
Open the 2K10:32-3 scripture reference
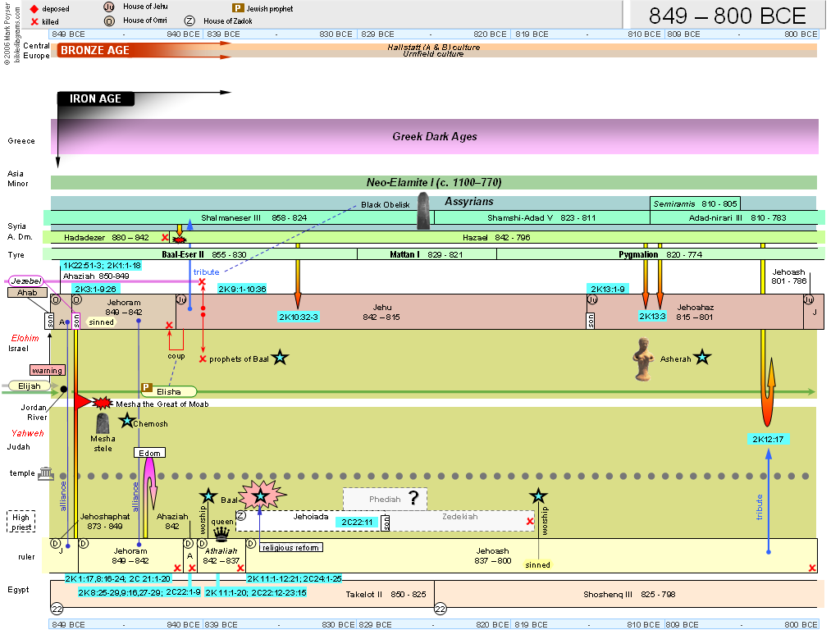[x=298, y=317]
